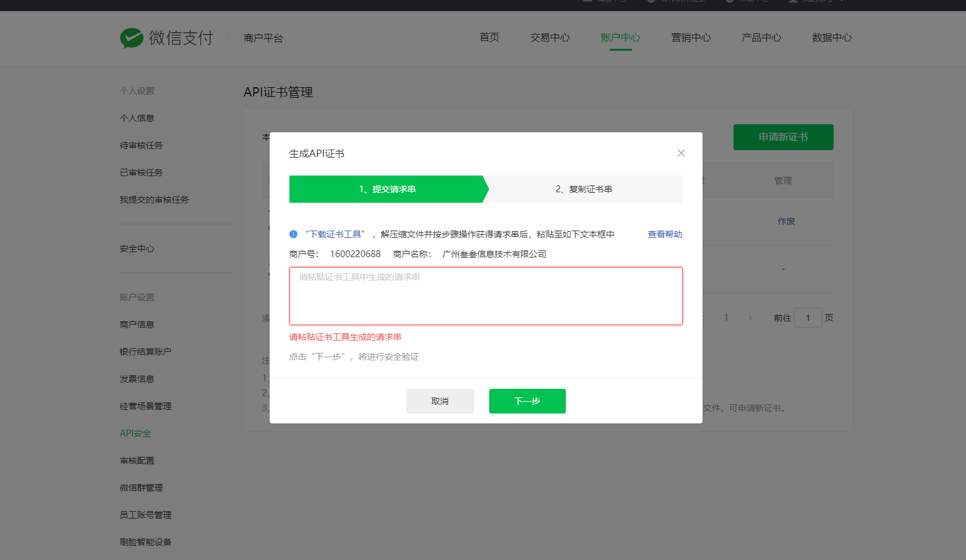The width and height of the screenshot is (966, 560).
Task: Click the next page arrow in pagination
Action: pos(750,318)
